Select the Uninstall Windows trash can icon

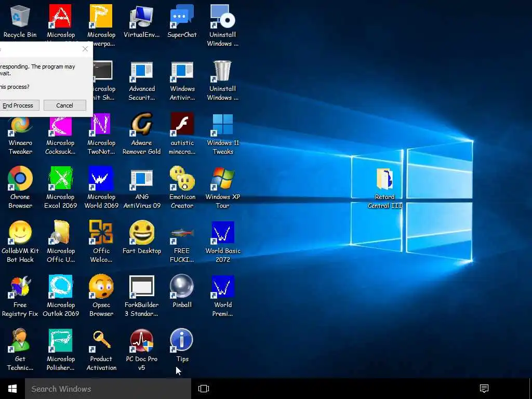tap(222, 71)
